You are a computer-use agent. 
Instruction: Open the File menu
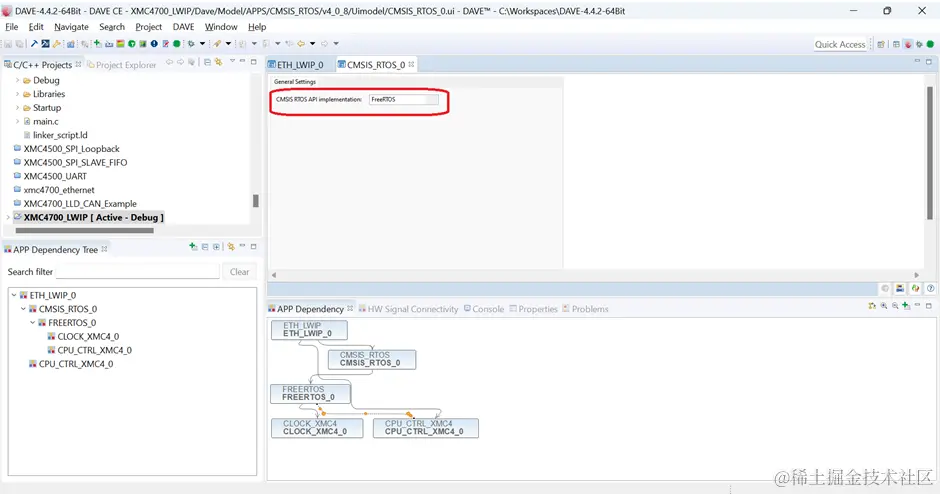click(x=11, y=27)
